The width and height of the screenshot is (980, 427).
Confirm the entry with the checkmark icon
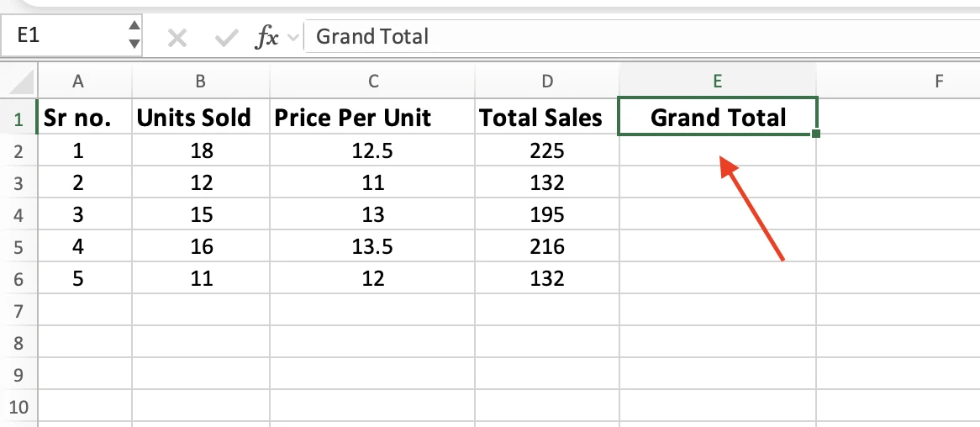[225, 39]
